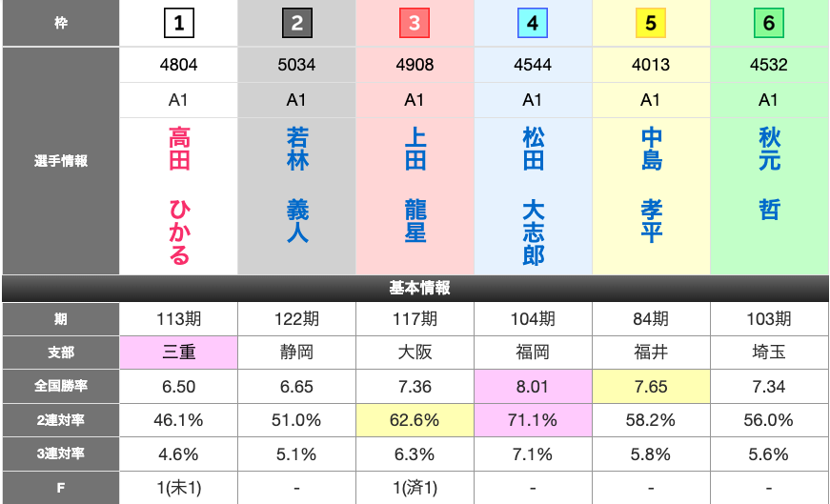Click the 基本情報 section header bar

(x=415, y=288)
